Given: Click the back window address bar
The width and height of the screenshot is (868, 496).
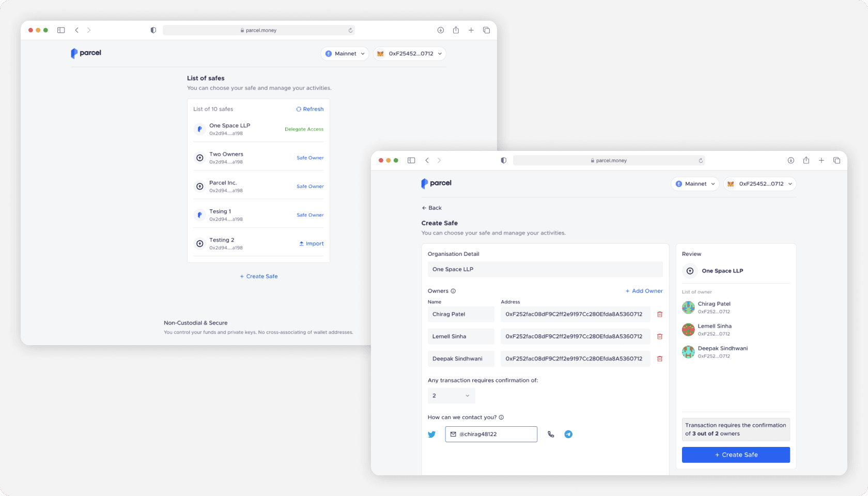Looking at the screenshot, I should pyautogui.click(x=259, y=30).
